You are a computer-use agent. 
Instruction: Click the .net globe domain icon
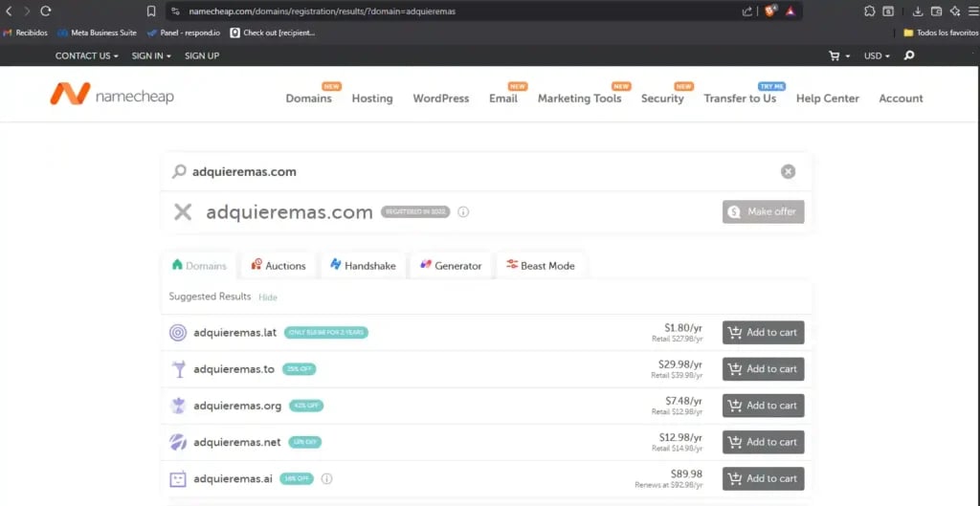[x=178, y=442]
